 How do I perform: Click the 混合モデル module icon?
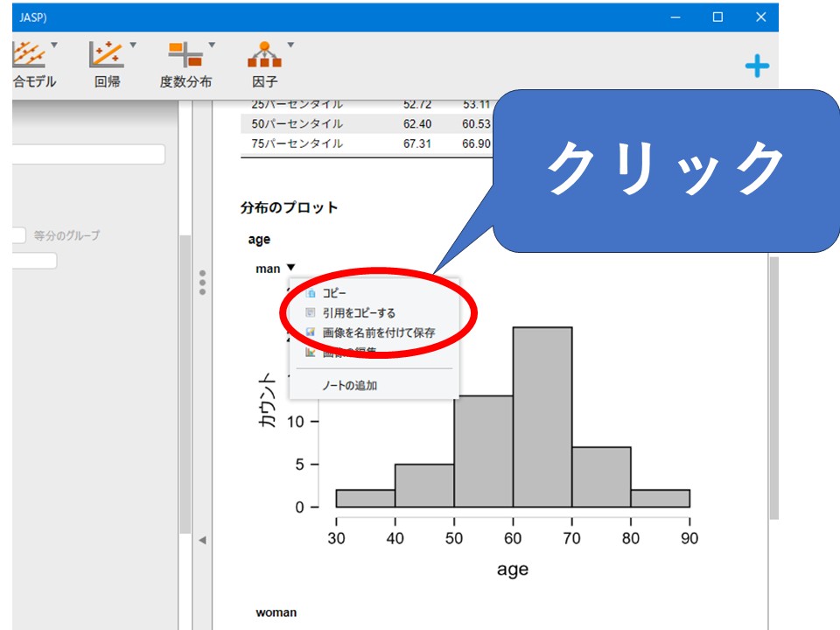[31, 56]
